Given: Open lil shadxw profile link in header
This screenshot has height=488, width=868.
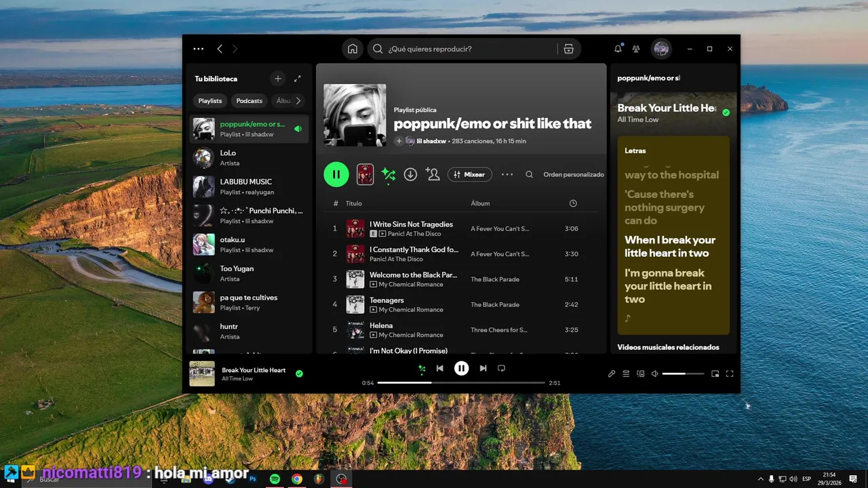Looking at the screenshot, I should (x=431, y=141).
